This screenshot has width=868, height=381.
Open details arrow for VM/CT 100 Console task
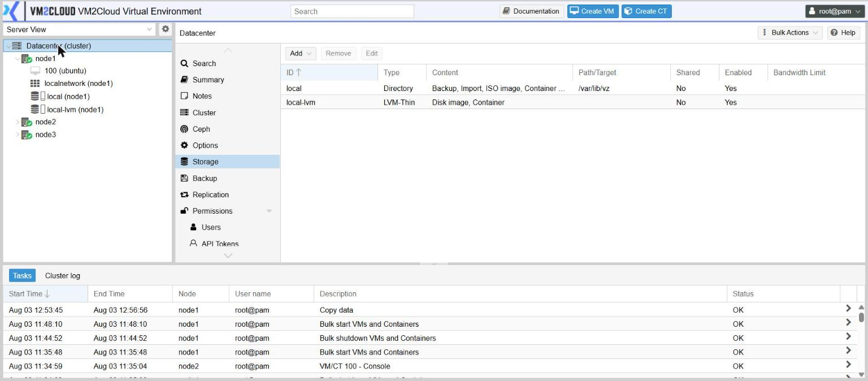click(x=848, y=365)
